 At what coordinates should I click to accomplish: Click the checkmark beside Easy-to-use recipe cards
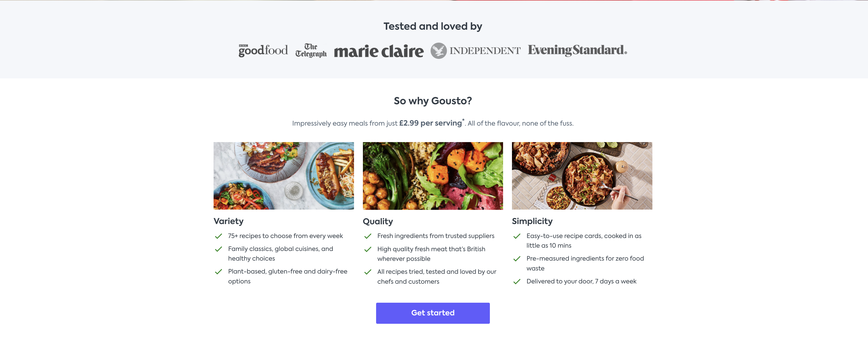click(517, 236)
